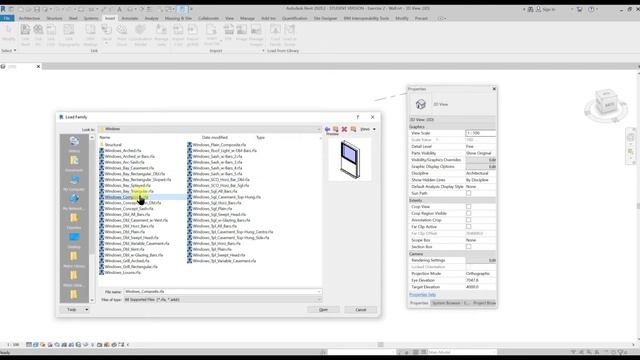Open the Documents place in dialog sidebar

click(74, 163)
